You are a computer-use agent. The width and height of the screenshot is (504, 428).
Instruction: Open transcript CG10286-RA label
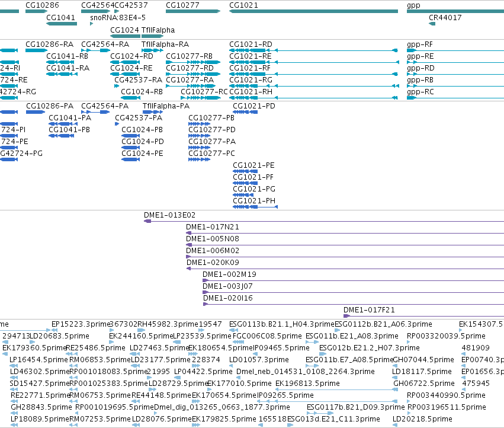click(50, 44)
